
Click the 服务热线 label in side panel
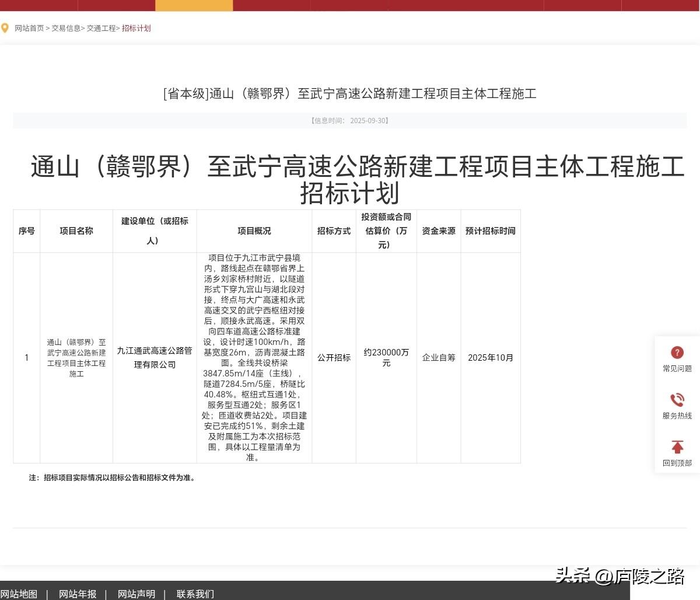coord(677,416)
